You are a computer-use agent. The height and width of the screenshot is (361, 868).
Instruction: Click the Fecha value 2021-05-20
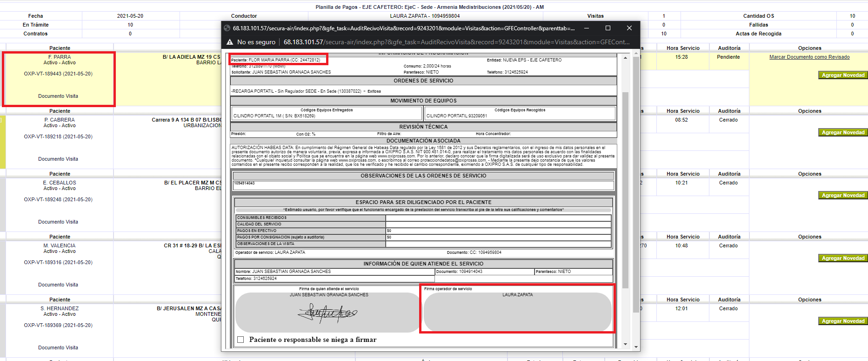[x=130, y=16]
